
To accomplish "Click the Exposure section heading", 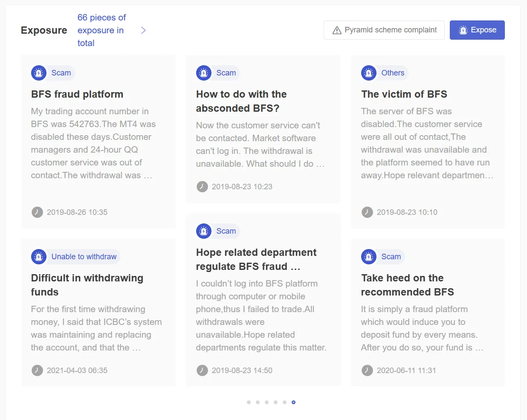I will pos(44,30).
